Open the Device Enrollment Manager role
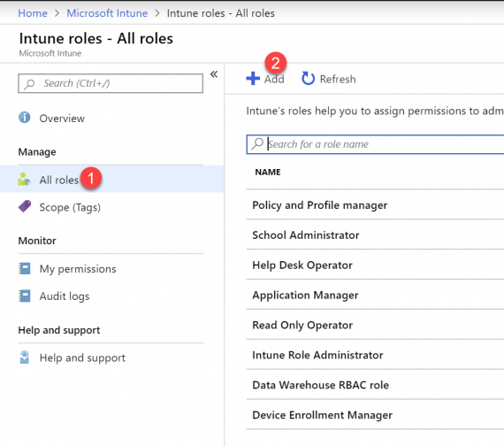 pyautogui.click(x=323, y=415)
